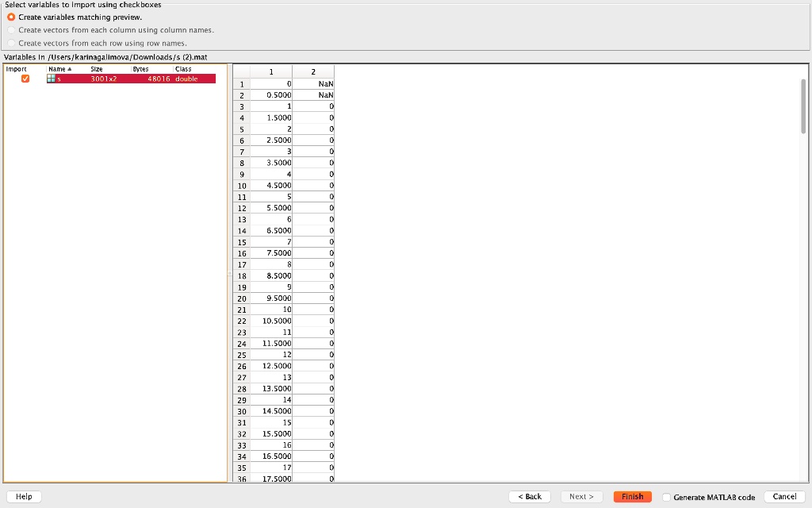Select column 1 header in data preview
Screen dimensions: 812x508
pos(270,71)
